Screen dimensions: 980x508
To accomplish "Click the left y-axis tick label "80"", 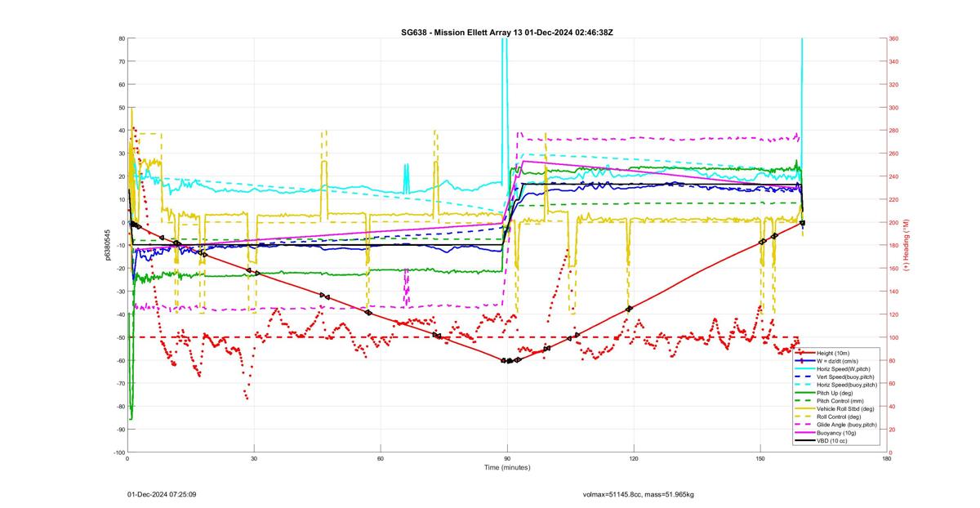I will click(121, 38).
